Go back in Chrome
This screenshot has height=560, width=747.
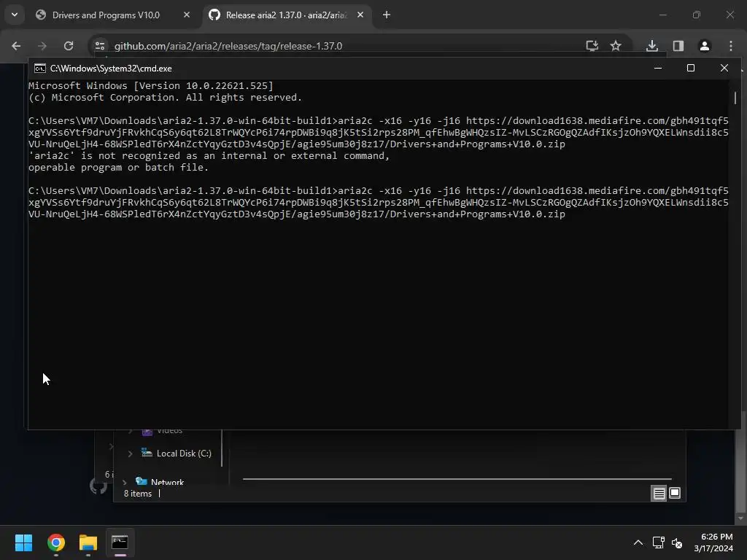tap(16, 46)
